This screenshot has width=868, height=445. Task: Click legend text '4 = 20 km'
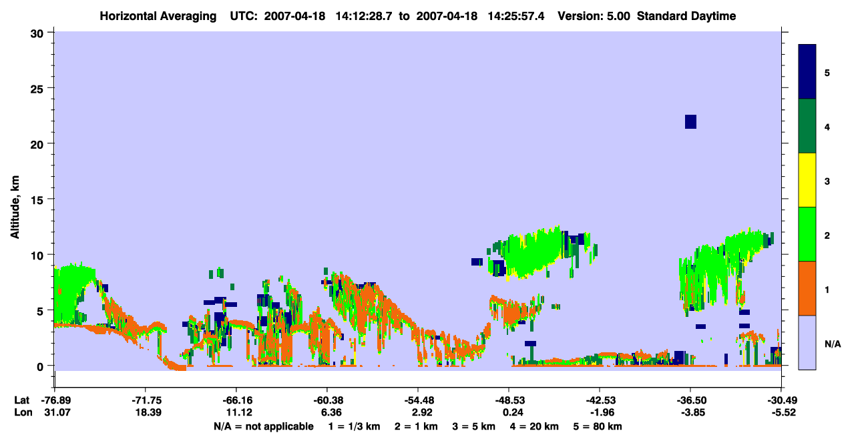pyautogui.click(x=535, y=426)
